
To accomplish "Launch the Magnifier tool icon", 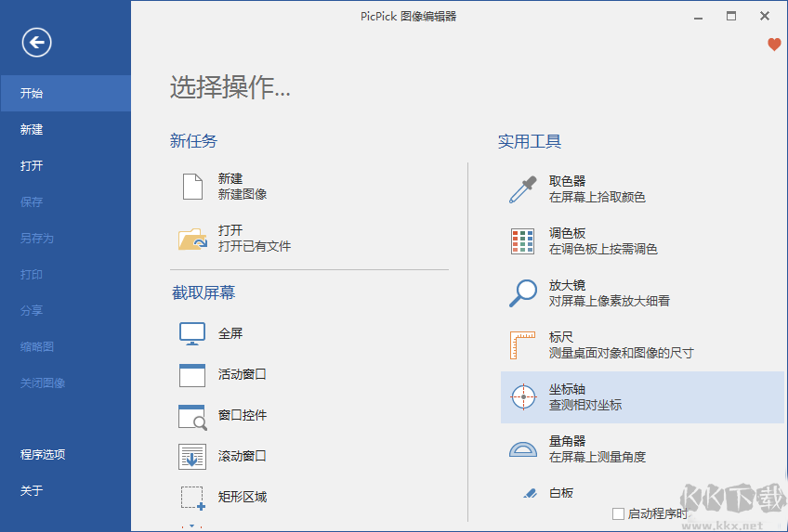I will pos(523,293).
